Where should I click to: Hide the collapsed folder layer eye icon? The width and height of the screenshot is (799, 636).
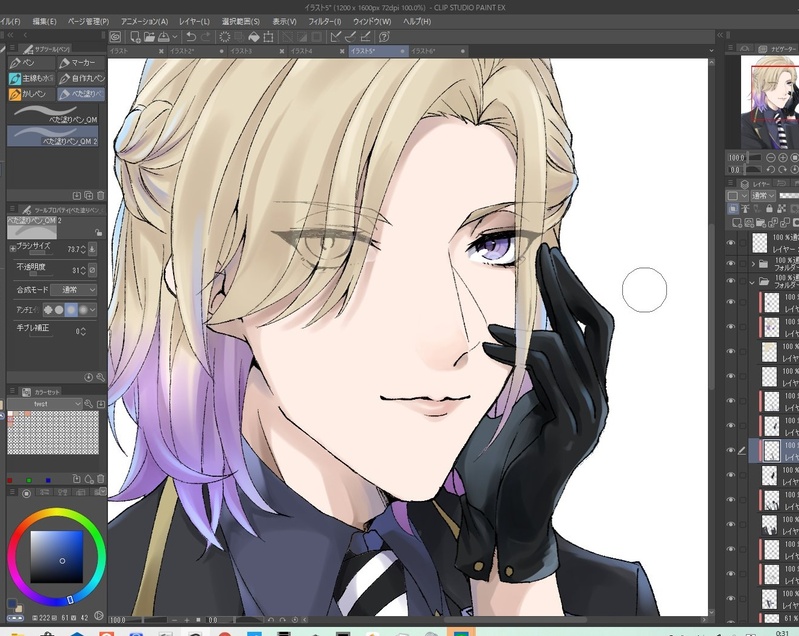click(731, 263)
